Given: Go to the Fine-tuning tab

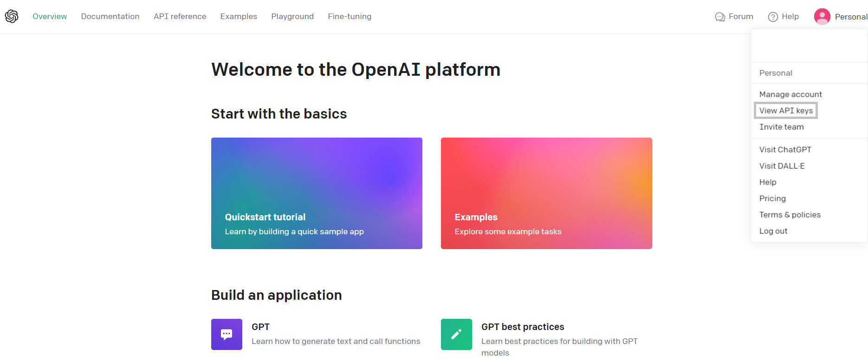Looking at the screenshot, I should point(350,16).
